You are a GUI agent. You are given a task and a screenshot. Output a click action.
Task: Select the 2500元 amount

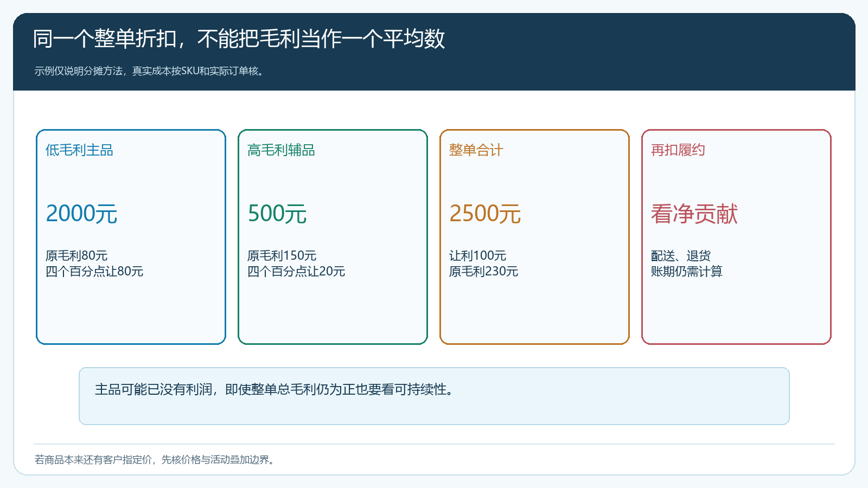pos(485,214)
